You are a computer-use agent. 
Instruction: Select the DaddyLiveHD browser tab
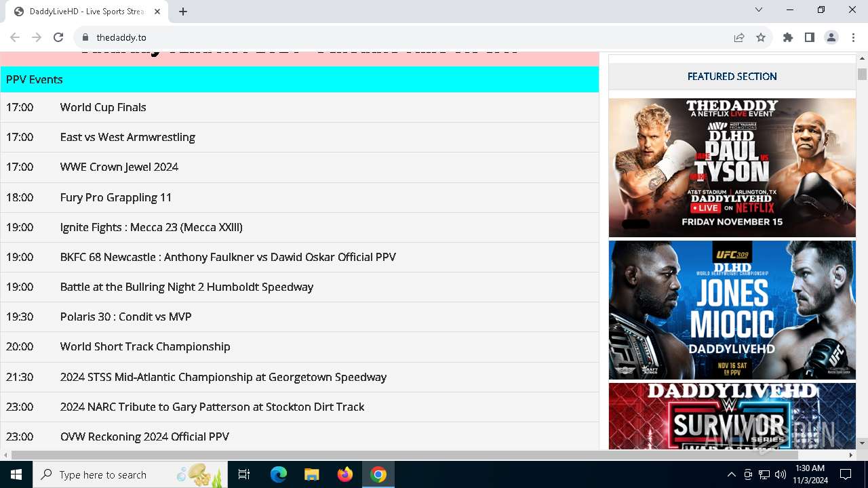click(87, 12)
